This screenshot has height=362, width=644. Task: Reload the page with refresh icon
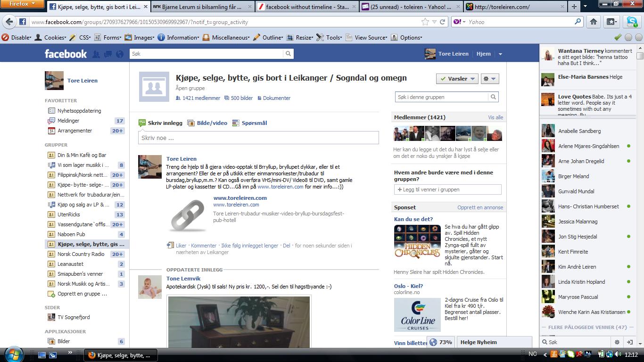(x=443, y=22)
